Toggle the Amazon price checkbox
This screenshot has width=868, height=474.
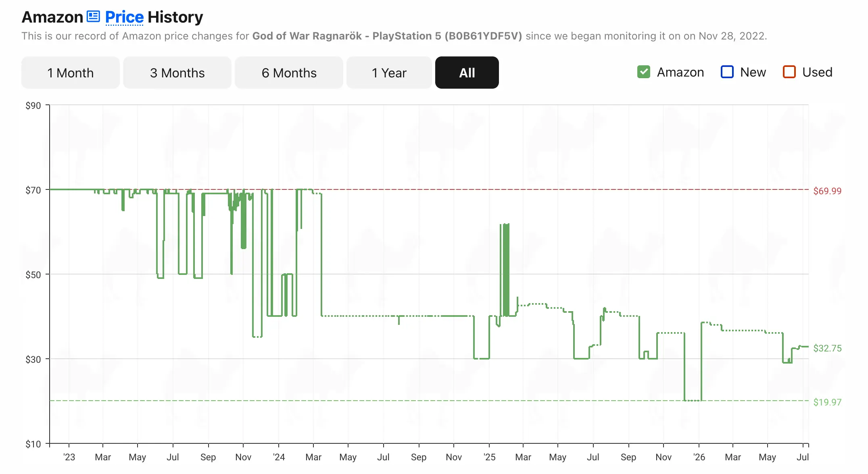point(644,72)
